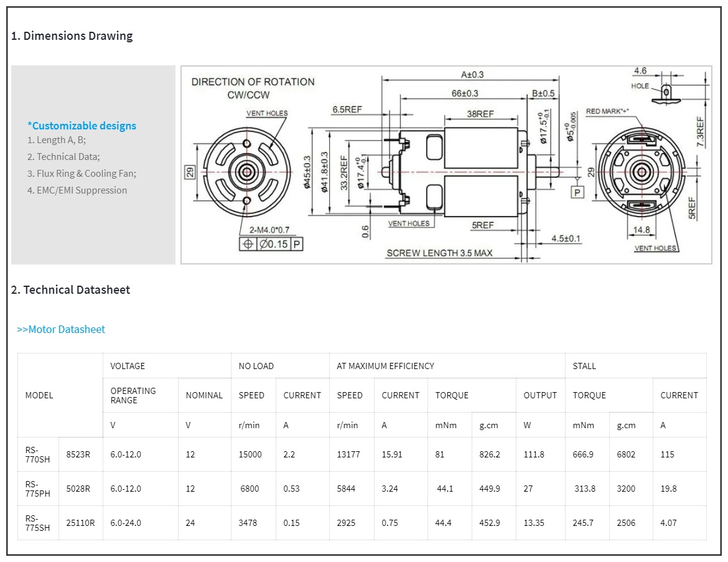Click the RS-770SH model cell

coord(37,455)
